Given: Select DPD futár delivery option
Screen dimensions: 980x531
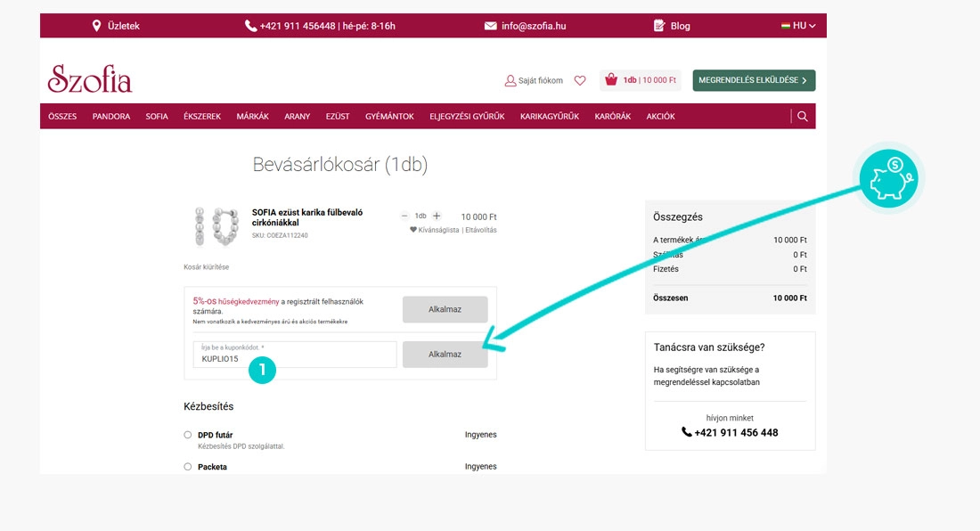Looking at the screenshot, I should pyautogui.click(x=187, y=435).
